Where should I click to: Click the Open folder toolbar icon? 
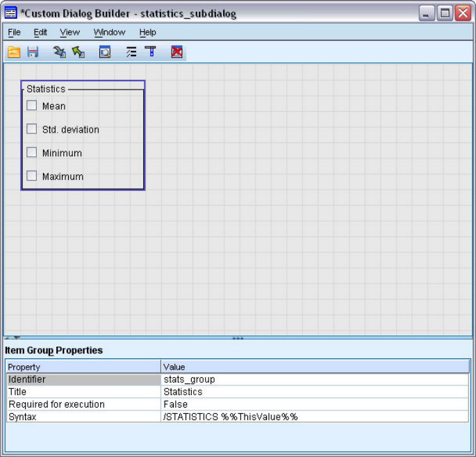click(x=14, y=52)
